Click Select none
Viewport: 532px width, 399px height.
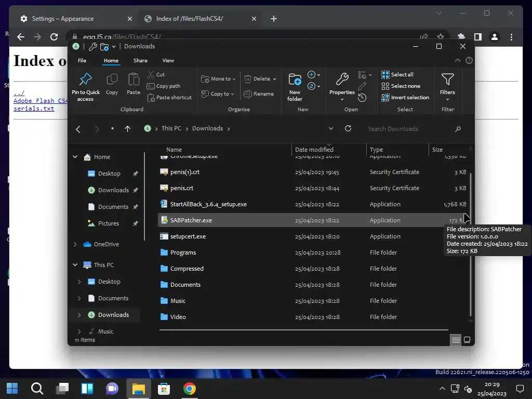(401, 86)
